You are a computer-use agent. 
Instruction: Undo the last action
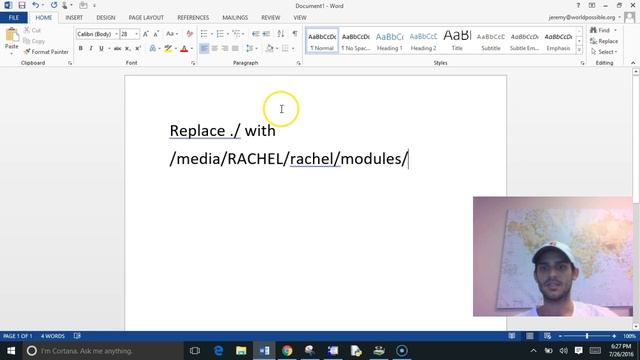coord(36,5)
